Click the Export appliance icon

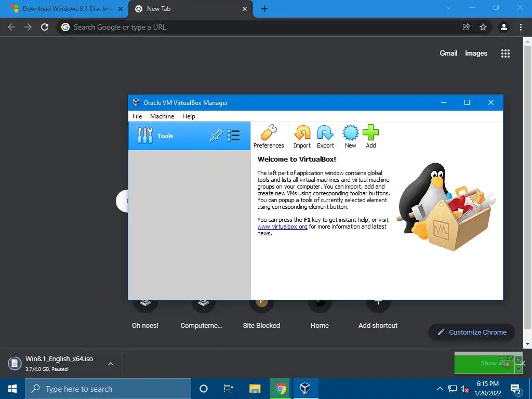tap(325, 136)
